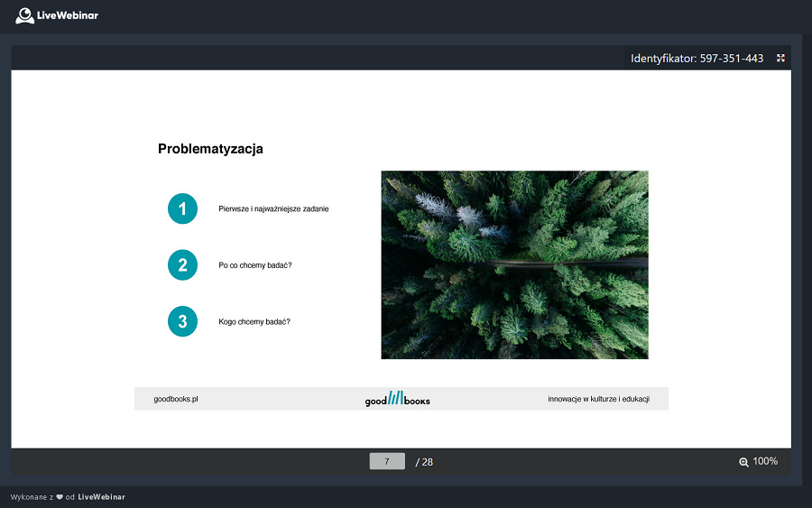
Task: Toggle fullscreen with the expand icon
Action: (x=780, y=58)
